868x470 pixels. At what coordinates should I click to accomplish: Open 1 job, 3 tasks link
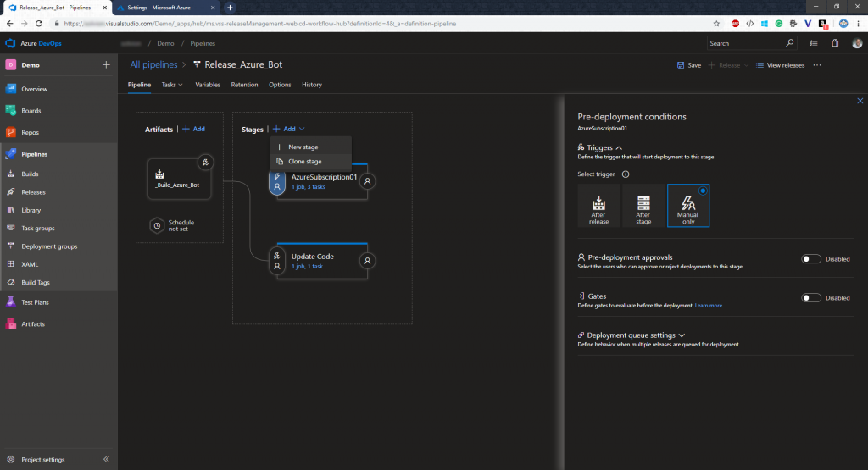click(x=309, y=187)
